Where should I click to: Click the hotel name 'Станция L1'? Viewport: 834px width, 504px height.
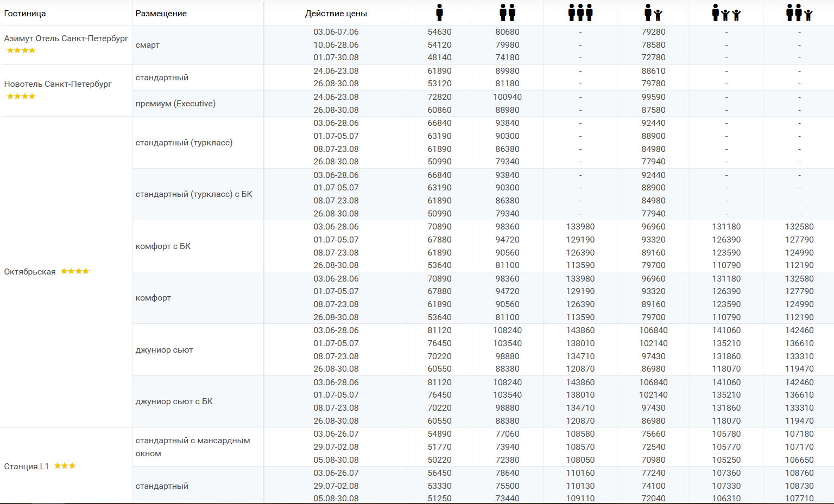click(x=27, y=467)
